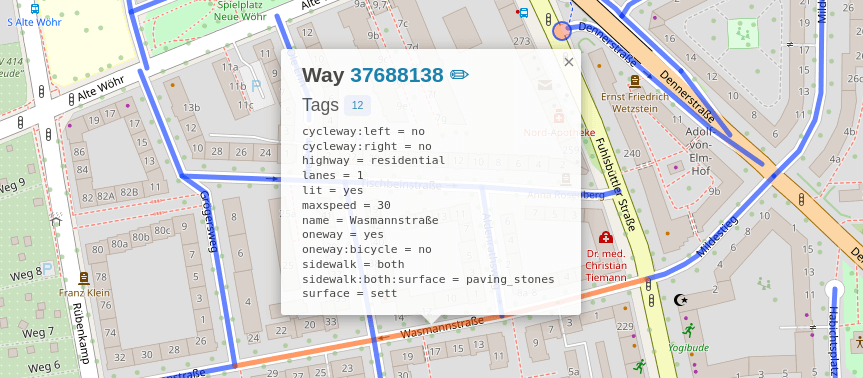Click the parking P icon beside Weg 8

48,269
